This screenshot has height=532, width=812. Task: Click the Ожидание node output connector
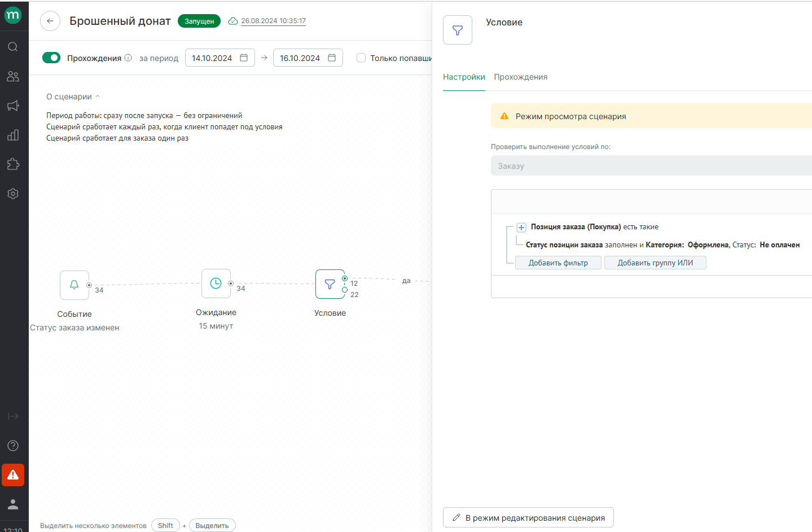pos(231,284)
